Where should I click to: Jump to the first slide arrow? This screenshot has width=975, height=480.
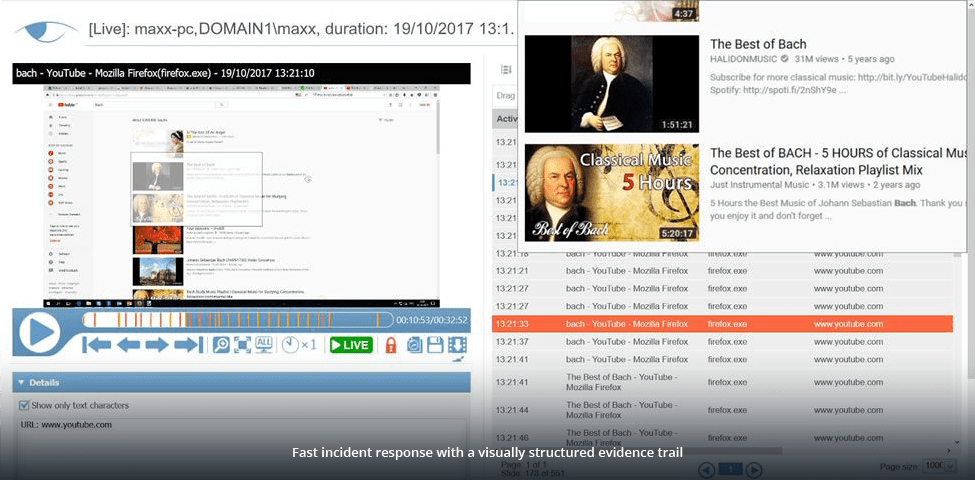tap(97, 345)
